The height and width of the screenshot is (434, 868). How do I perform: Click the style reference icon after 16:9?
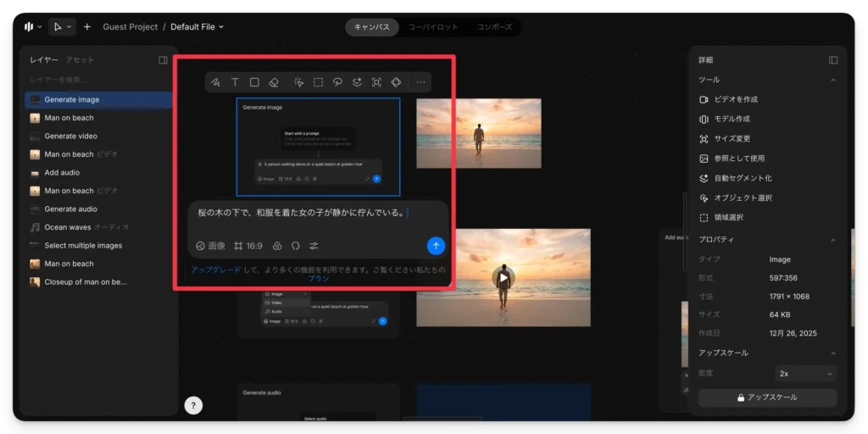(278, 247)
